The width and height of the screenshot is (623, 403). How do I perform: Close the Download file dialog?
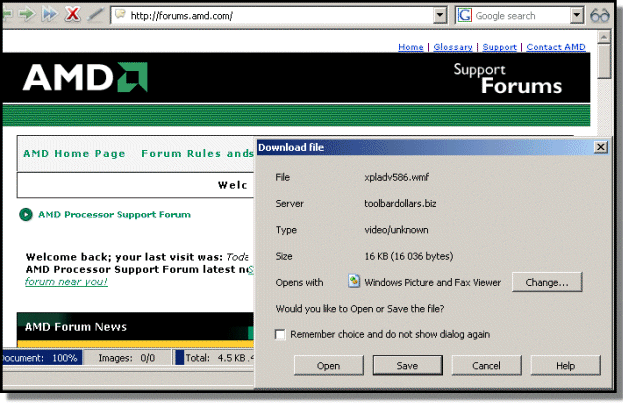click(600, 147)
